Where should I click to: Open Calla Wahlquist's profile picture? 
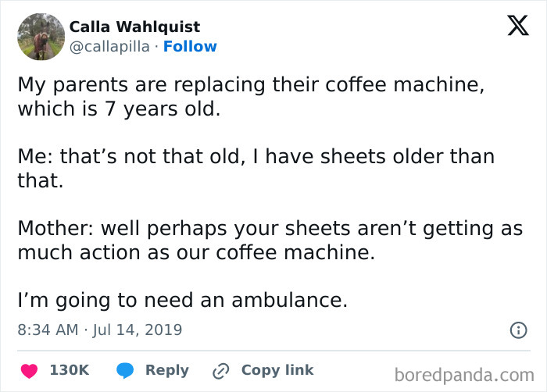41,37
